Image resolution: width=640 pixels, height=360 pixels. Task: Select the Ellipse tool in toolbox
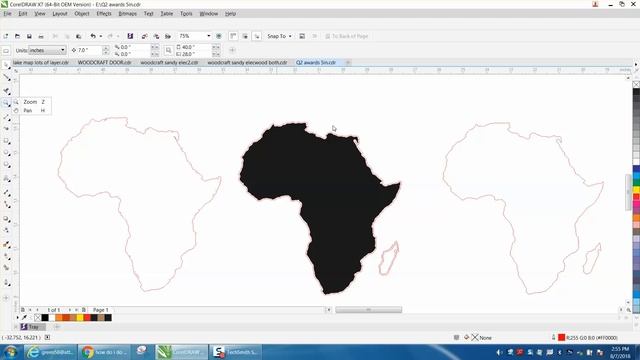tap(6, 153)
